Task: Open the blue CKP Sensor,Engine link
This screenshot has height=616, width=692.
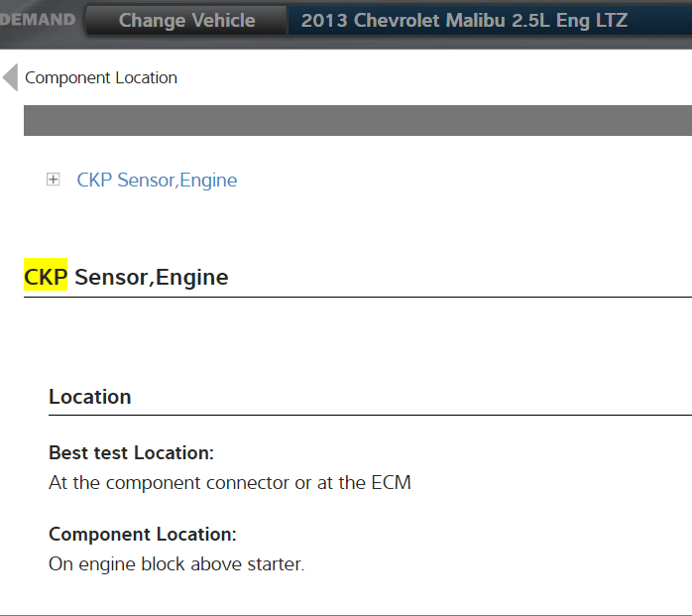Action: [x=157, y=180]
